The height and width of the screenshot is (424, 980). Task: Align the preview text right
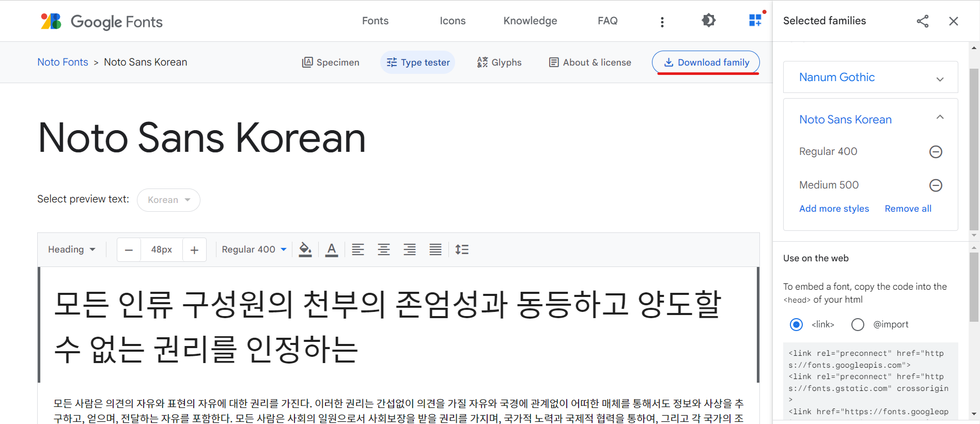pyautogui.click(x=410, y=249)
